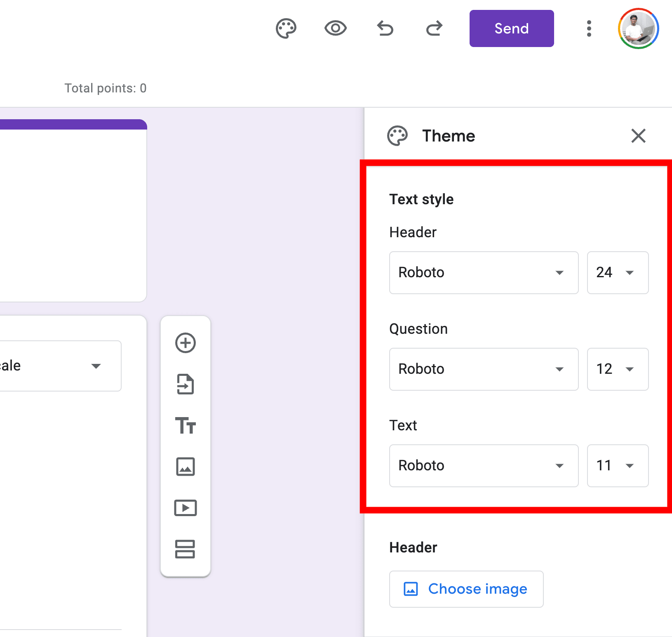672x637 pixels.
Task: Open the Theme customization palette icon
Action: [286, 28]
